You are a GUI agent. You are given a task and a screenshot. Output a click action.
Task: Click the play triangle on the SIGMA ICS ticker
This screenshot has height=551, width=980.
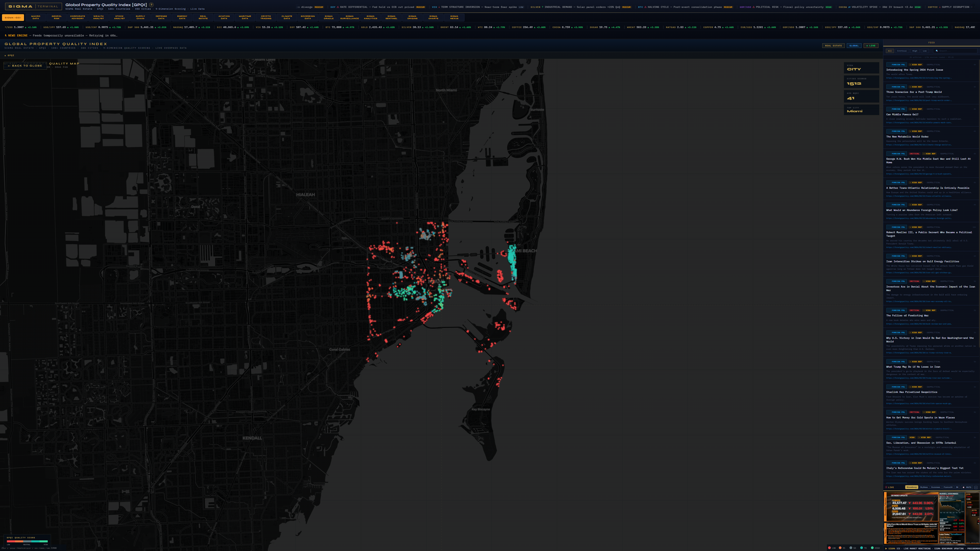tap(886, 549)
